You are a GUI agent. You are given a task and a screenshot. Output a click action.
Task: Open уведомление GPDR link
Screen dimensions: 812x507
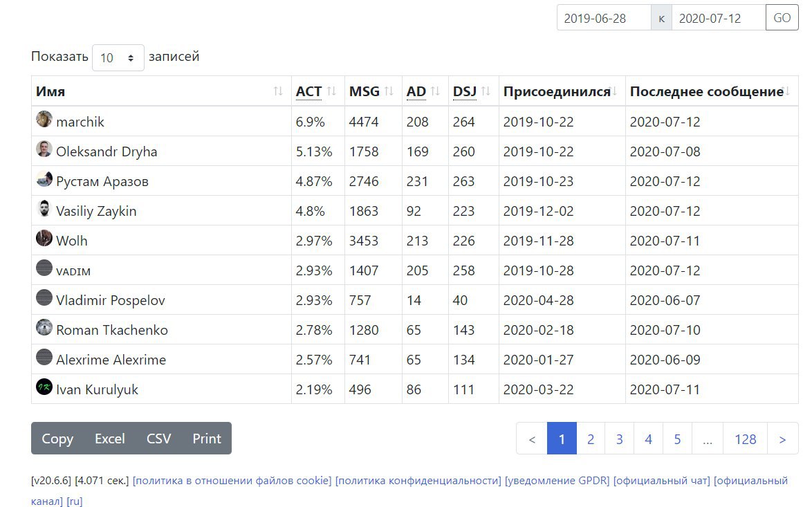coord(557,481)
